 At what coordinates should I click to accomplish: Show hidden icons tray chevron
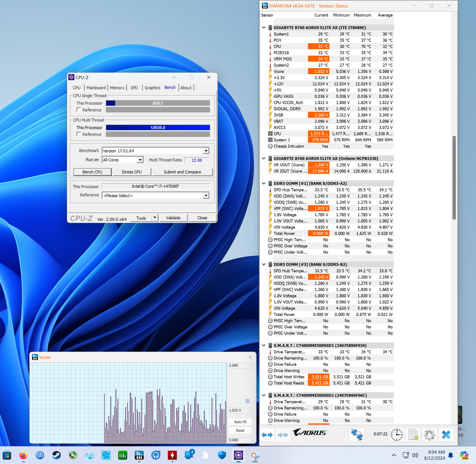394,455
